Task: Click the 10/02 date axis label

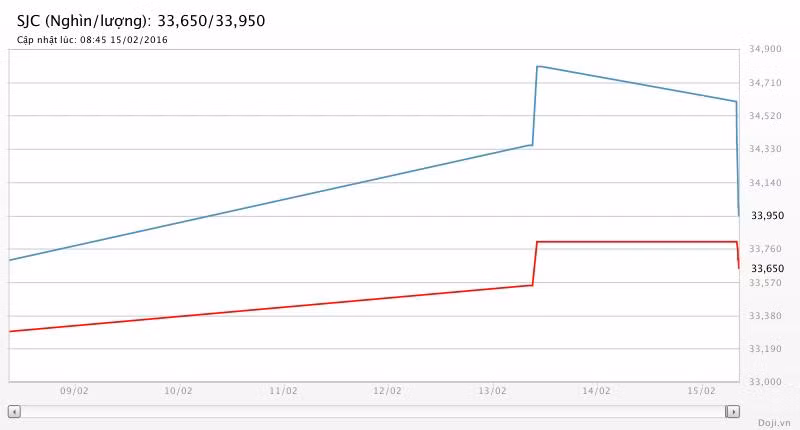Action: click(178, 391)
